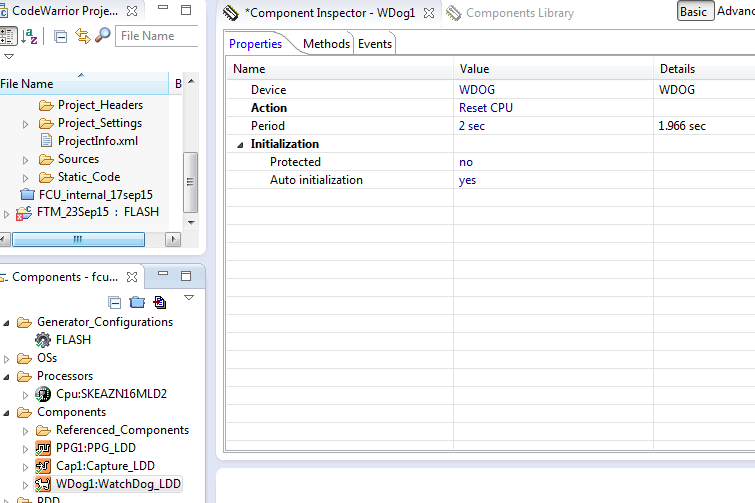Close the Component Inspector - WDog1 tab
Viewport: 755px width, 503px height.
pyautogui.click(x=429, y=13)
